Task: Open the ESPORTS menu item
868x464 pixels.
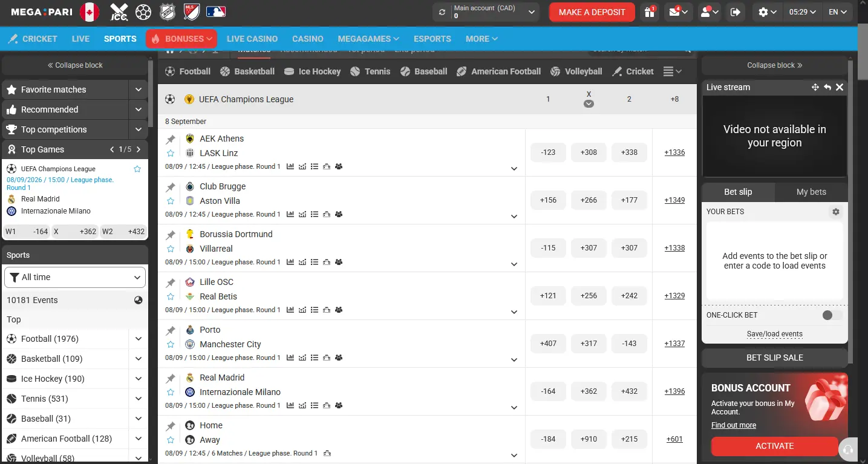Action: tap(432, 39)
